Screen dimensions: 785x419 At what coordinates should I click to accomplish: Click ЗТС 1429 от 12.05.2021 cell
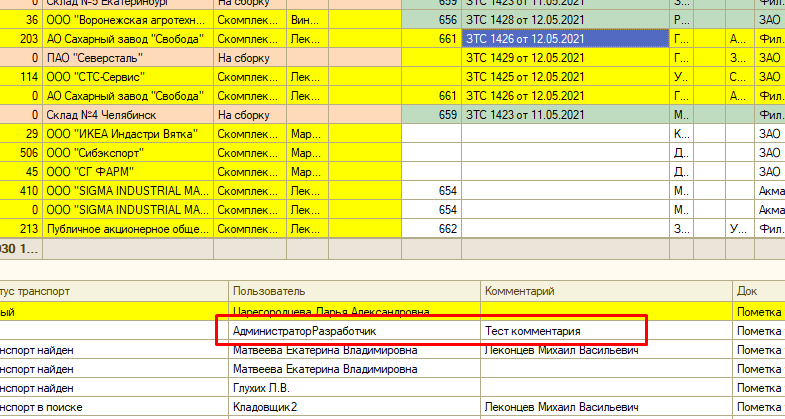[x=565, y=58]
